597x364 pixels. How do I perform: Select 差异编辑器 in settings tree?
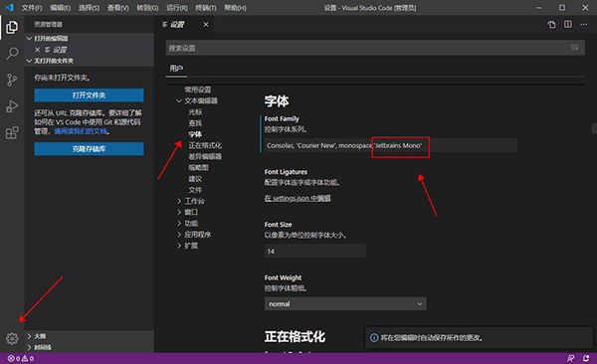205,156
